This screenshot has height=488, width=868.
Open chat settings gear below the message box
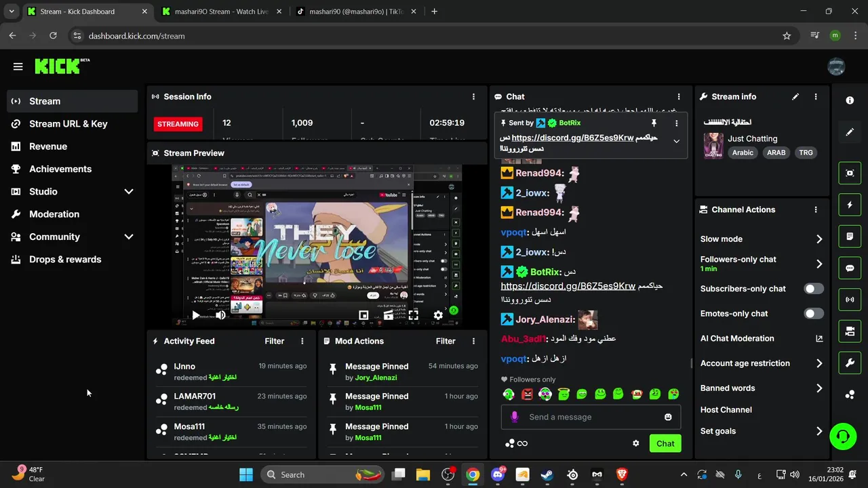point(635,443)
